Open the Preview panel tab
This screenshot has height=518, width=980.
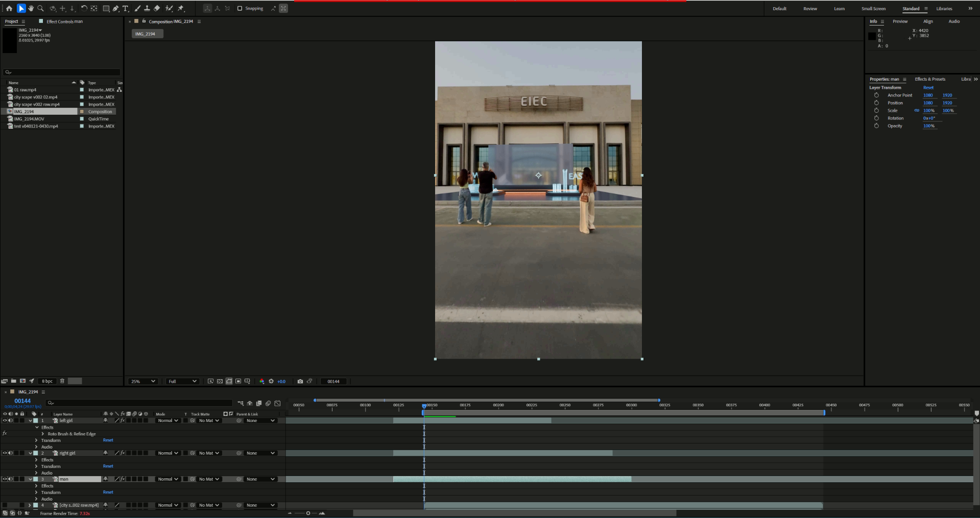pos(900,21)
